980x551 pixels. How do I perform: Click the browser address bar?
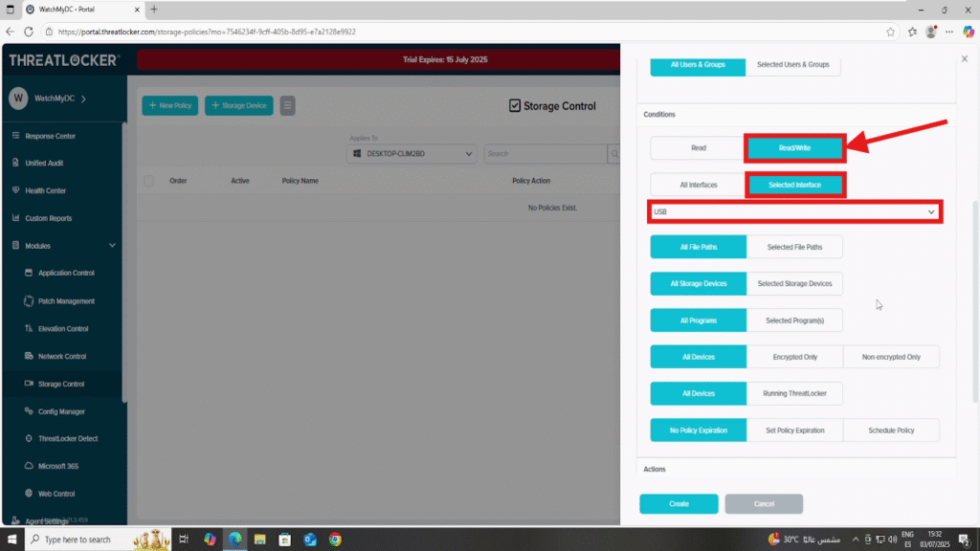(462, 32)
